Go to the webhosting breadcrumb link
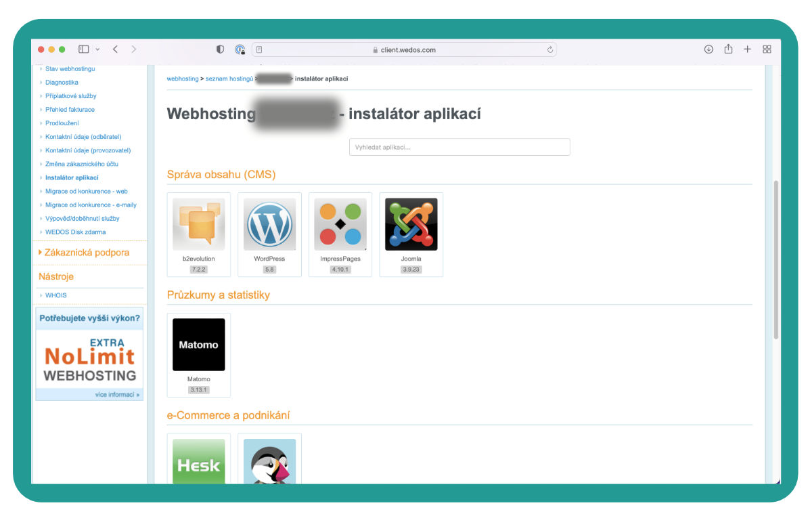 (x=183, y=79)
